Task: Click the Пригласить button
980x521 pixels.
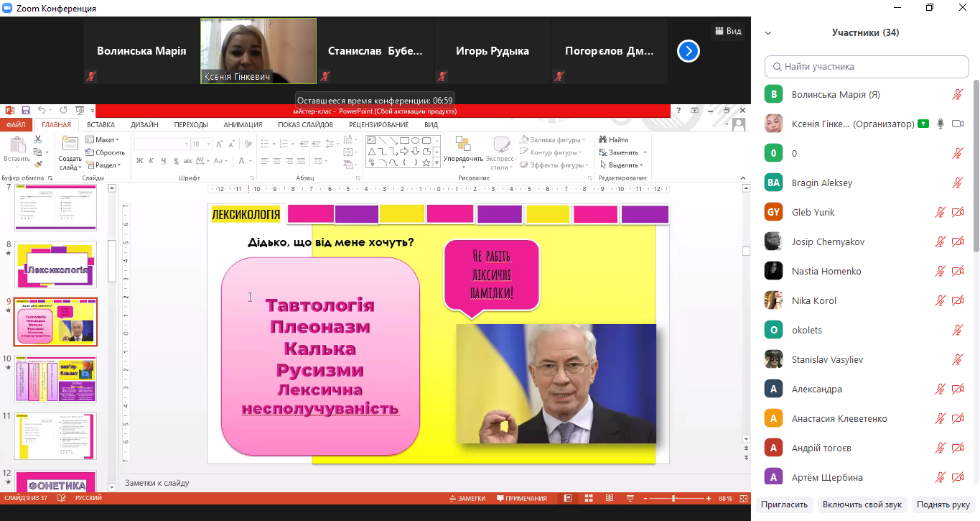Action: [x=785, y=504]
